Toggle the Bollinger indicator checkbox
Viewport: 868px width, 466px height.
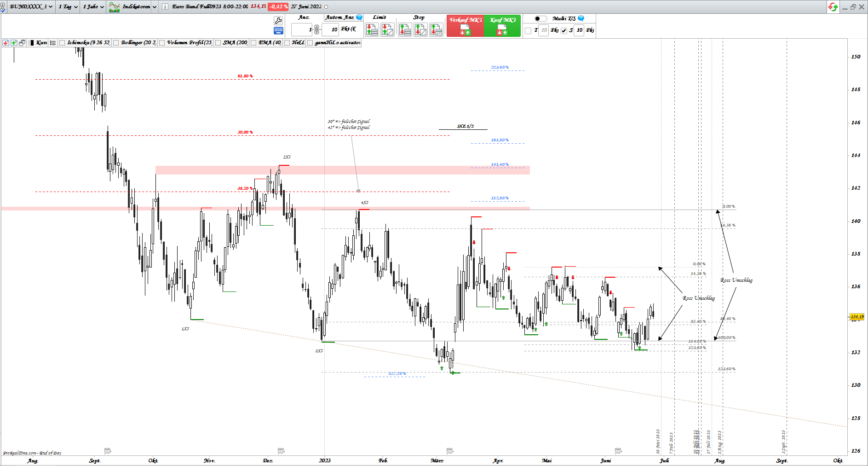pos(116,43)
